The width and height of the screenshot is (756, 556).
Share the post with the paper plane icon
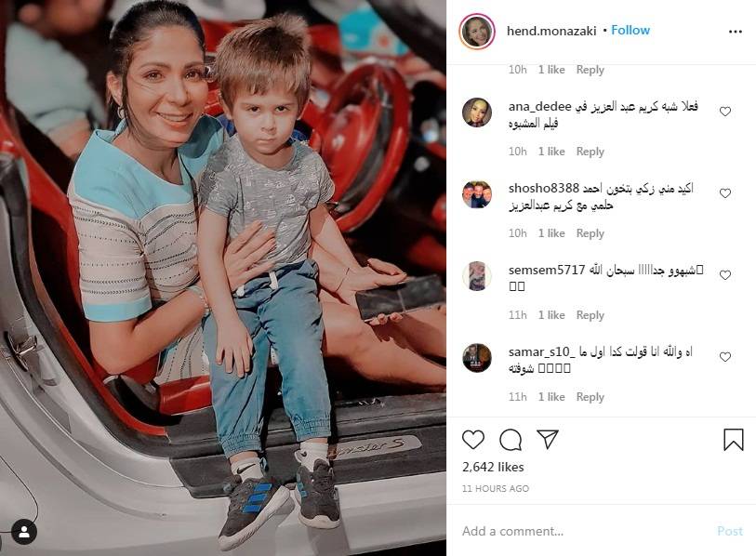pyautogui.click(x=547, y=439)
